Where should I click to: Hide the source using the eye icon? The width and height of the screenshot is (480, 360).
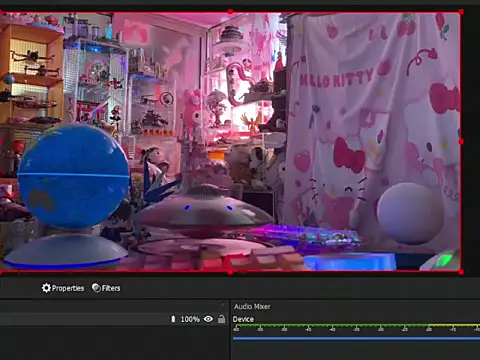click(208, 319)
